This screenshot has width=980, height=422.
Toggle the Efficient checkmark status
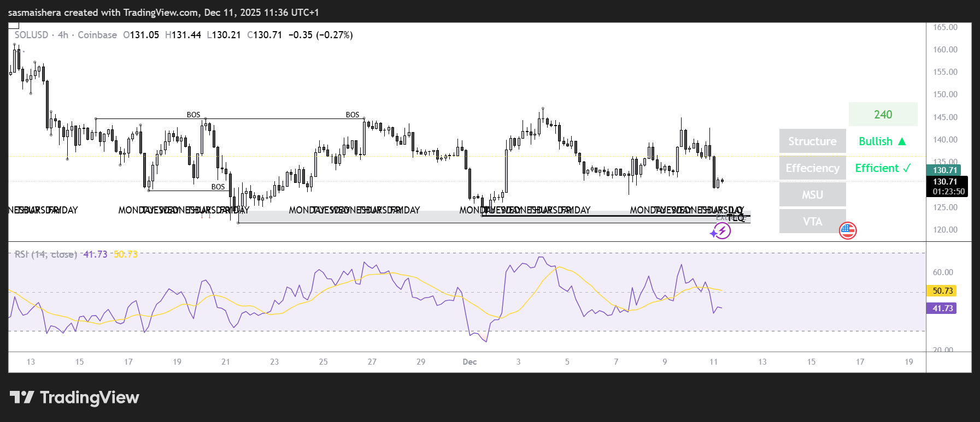click(883, 168)
